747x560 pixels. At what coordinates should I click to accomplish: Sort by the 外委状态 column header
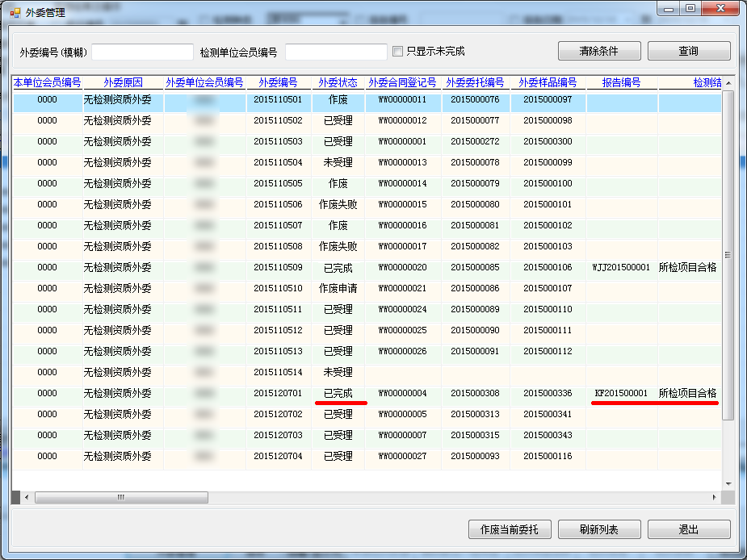point(338,82)
